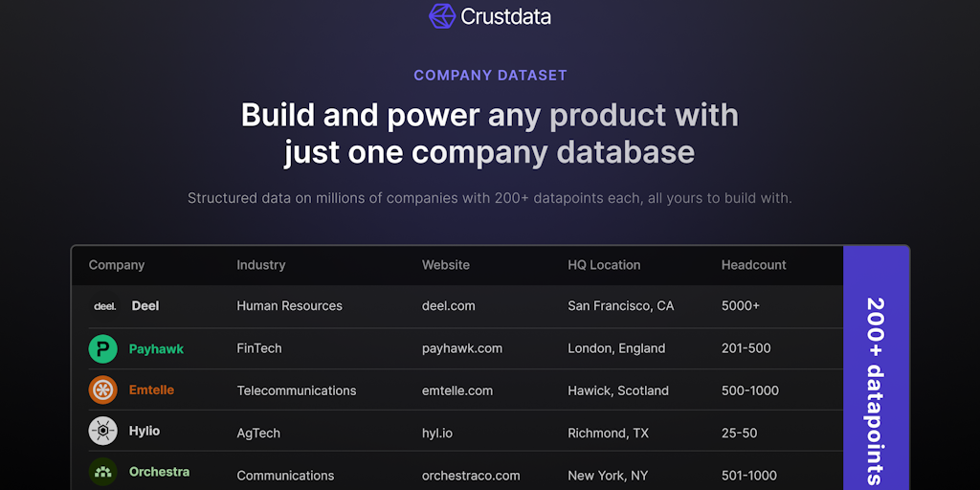The height and width of the screenshot is (490, 980).
Task: Select the Payhawk company name
Action: [x=156, y=349]
